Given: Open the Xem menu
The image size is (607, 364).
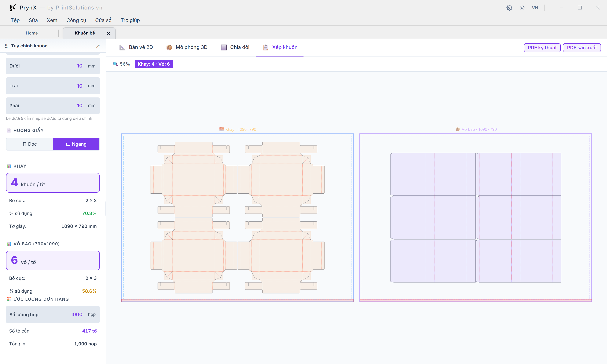Looking at the screenshot, I should point(52,20).
